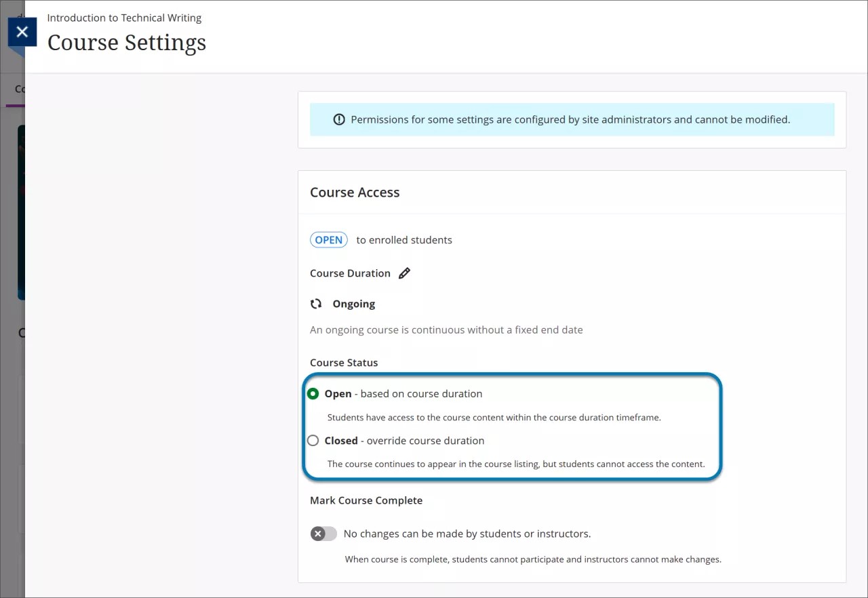Click the Course Status label
This screenshot has height=598, width=868.
pos(344,362)
